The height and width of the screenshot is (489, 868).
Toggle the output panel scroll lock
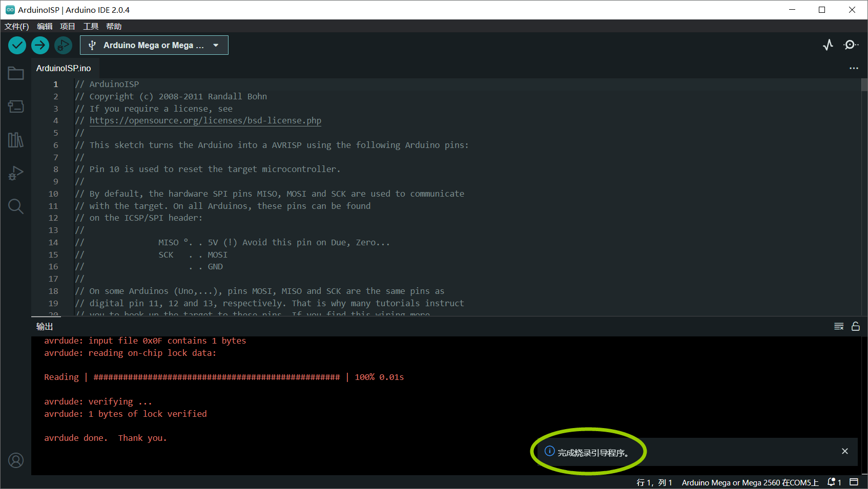(x=856, y=327)
